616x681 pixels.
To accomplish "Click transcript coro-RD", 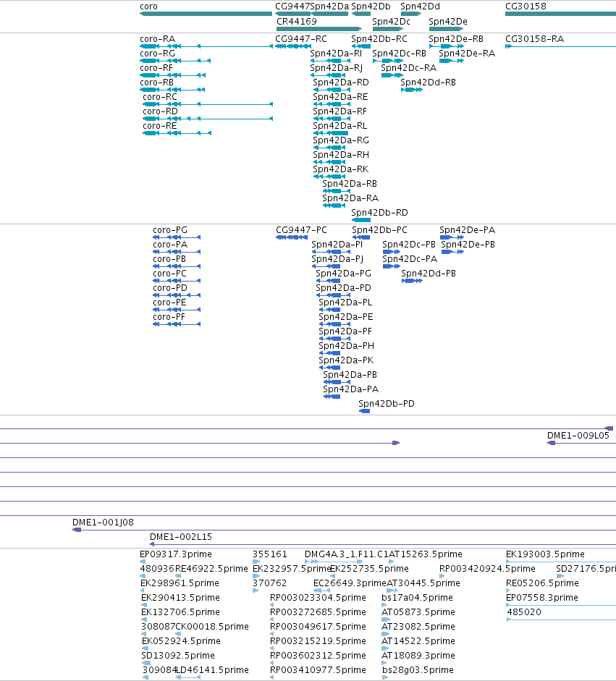I will point(208,119).
